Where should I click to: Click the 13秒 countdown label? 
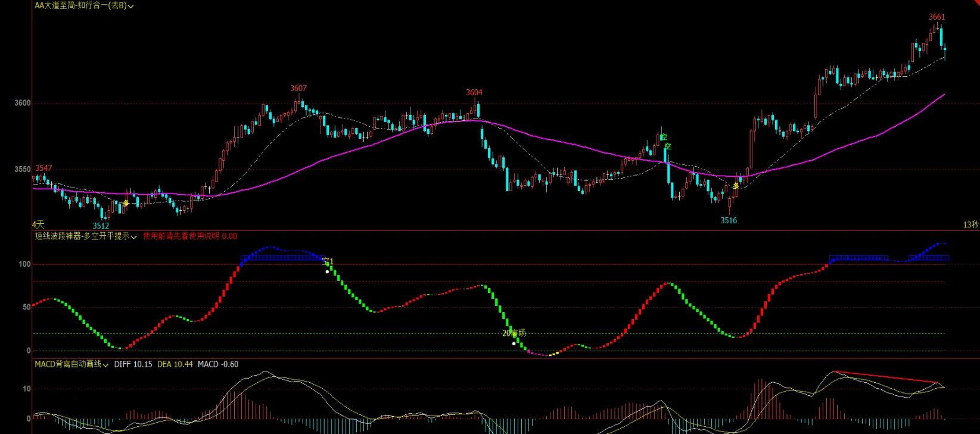pos(970,224)
